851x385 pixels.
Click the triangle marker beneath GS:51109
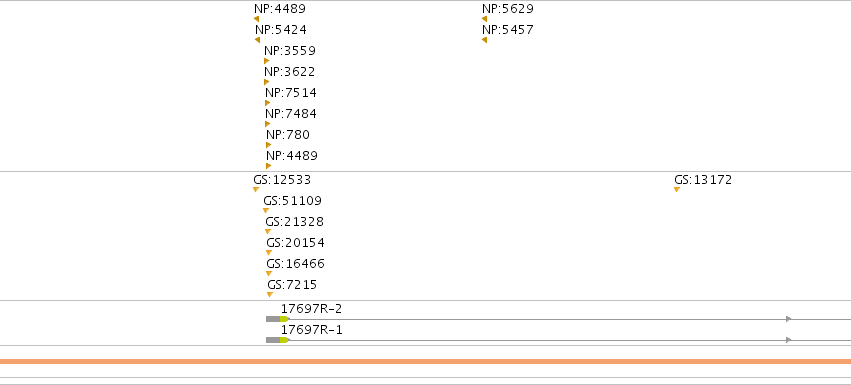tap(266, 211)
